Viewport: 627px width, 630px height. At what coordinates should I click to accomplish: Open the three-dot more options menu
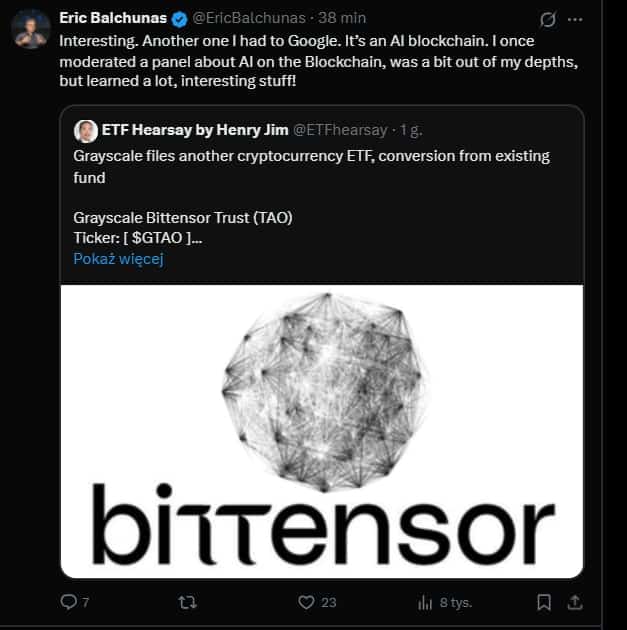tap(574, 19)
